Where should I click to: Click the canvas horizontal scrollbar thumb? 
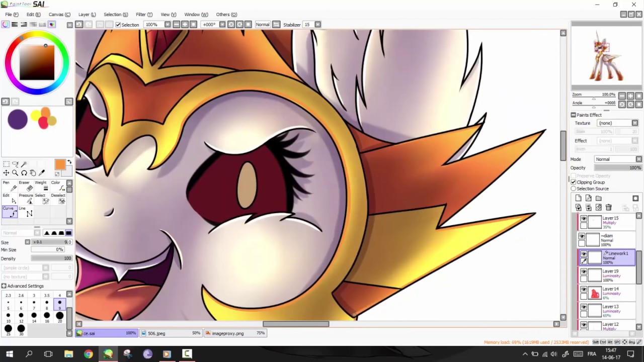(296, 324)
